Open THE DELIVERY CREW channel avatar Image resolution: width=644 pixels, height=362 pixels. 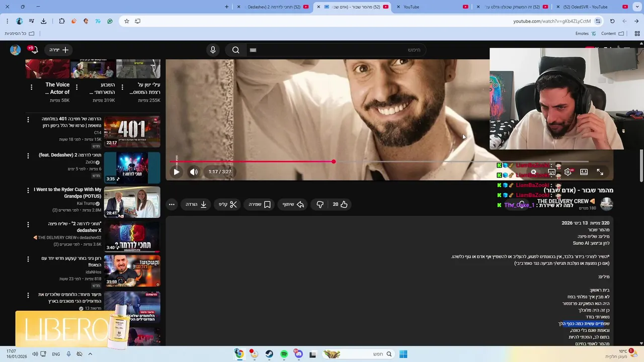(606, 204)
